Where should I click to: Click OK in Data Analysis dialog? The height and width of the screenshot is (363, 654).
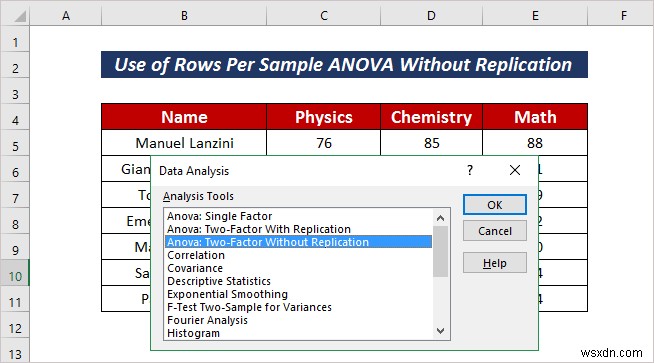pos(495,205)
